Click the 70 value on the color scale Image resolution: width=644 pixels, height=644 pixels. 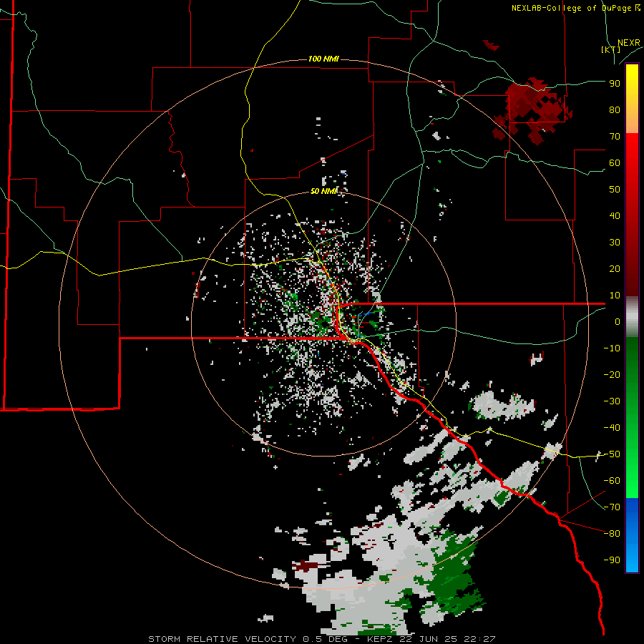tap(615, 137)
